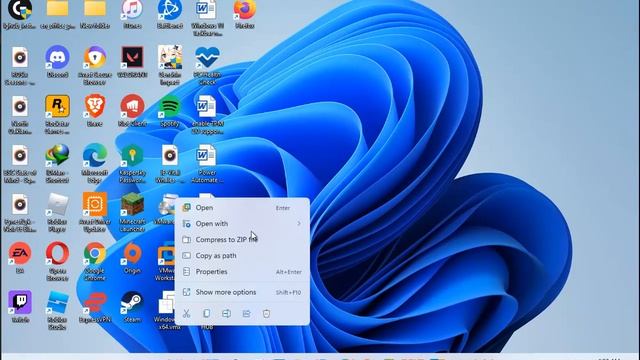This screenshot has height=360, width=640.
Task: Click the Share icon in context menu
Action: click(x=247, y=313)
